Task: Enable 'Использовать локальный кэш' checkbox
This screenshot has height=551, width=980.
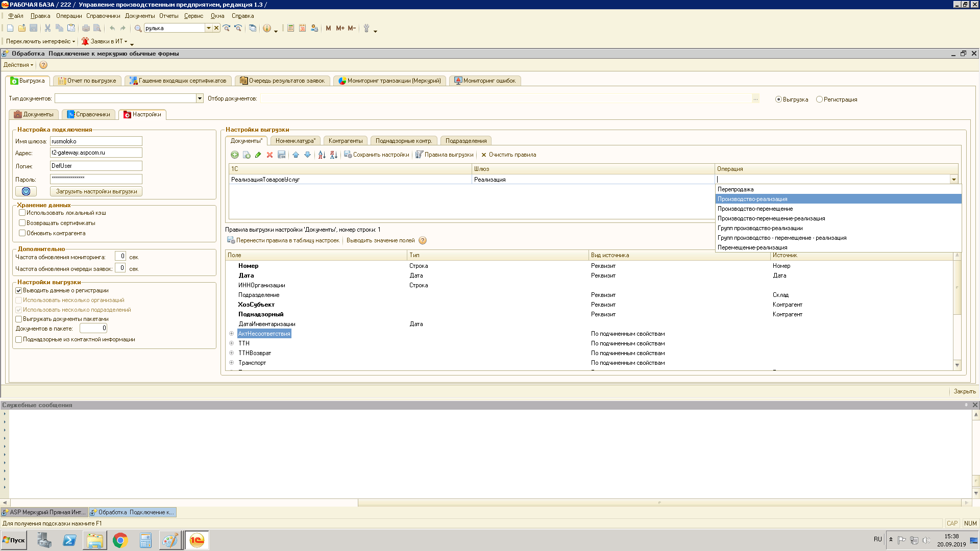Action: pyautogui.click(x=22, y=213)
